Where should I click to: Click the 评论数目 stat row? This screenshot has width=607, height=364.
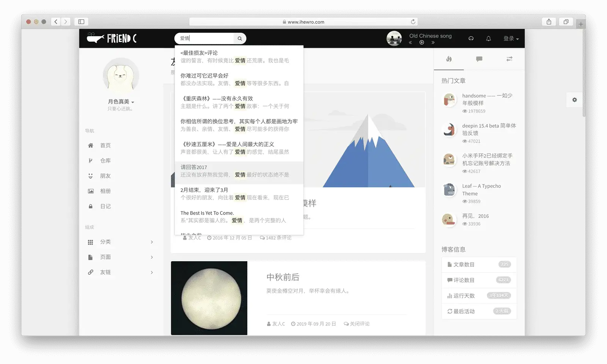[479, 280]
